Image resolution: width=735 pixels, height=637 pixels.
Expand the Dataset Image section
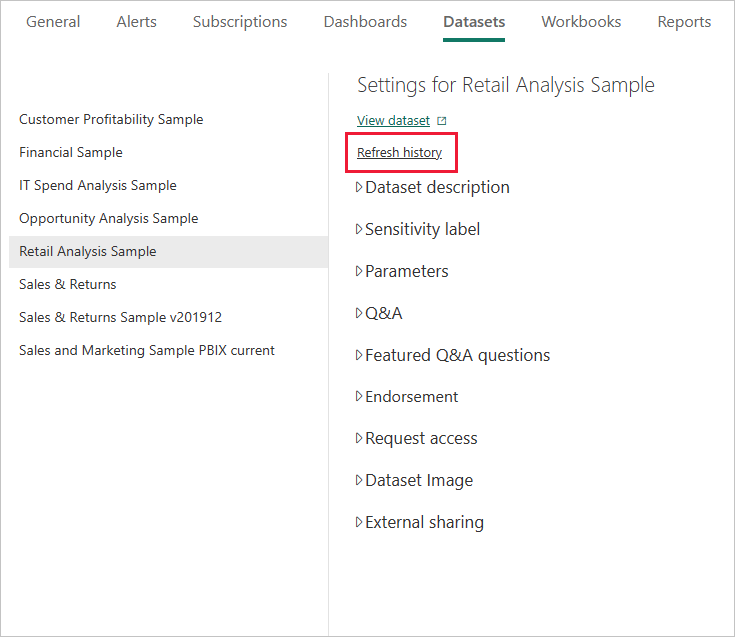click(360, 480)
